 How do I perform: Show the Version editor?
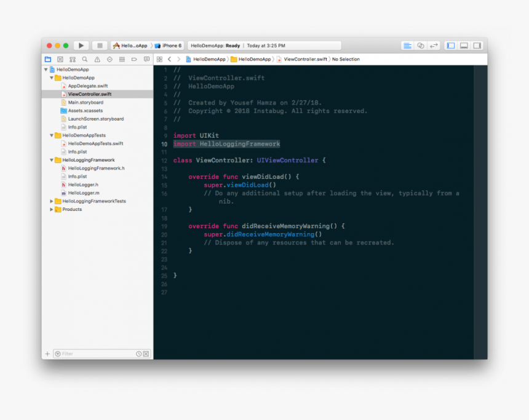434,46
